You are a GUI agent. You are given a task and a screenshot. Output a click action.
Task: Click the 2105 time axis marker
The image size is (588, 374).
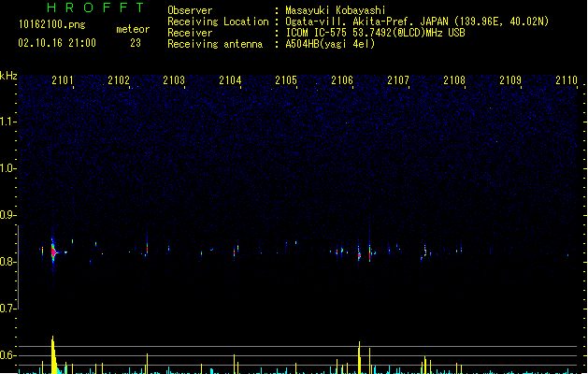point(286,80)
